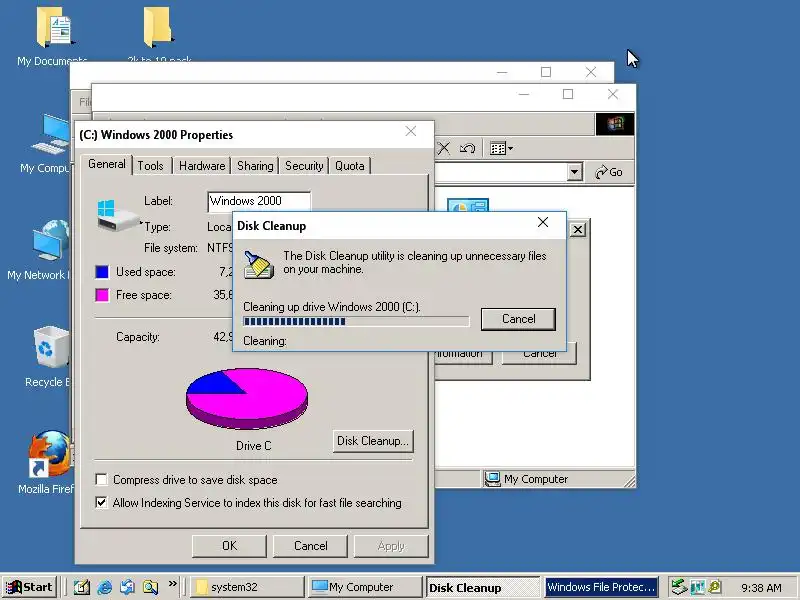Click the Disk Cleanup... button in Properties

373,441
